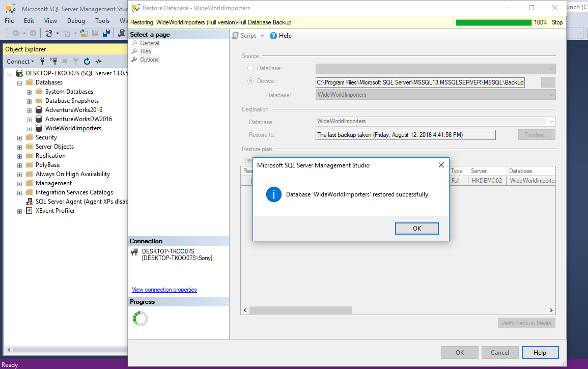Click the New Query icon in SSMS toolbar
588x369 pixels.
(x=122, y=34)
